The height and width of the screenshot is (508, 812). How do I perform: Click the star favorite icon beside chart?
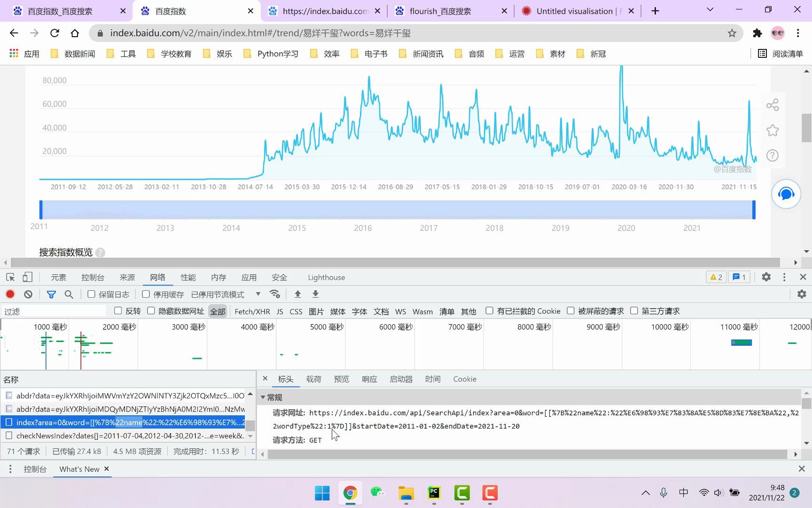773,130
